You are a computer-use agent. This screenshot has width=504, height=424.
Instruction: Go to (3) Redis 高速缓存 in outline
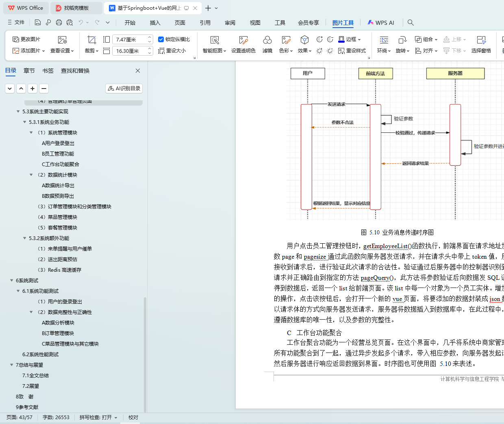pos(59,270)
